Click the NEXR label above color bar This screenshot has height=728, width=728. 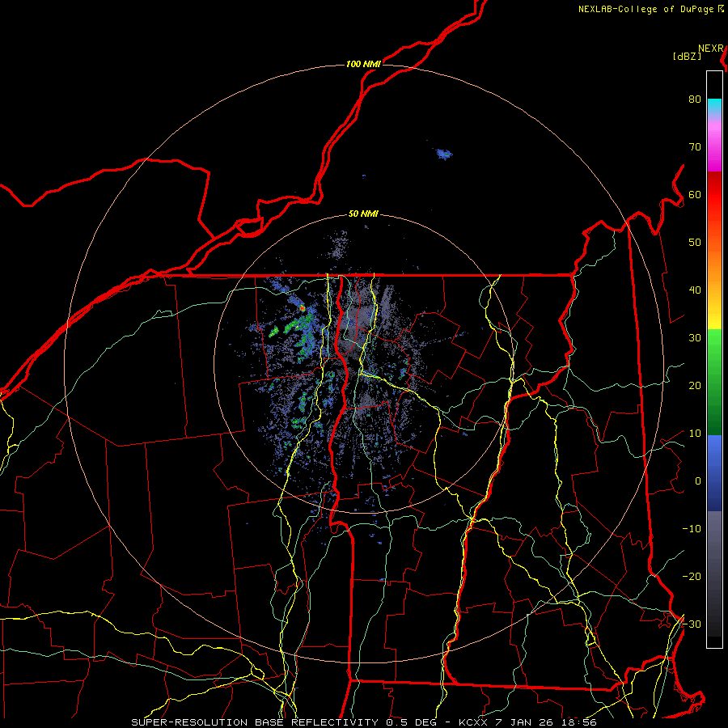pyautogui.click(x=711, y=49)
